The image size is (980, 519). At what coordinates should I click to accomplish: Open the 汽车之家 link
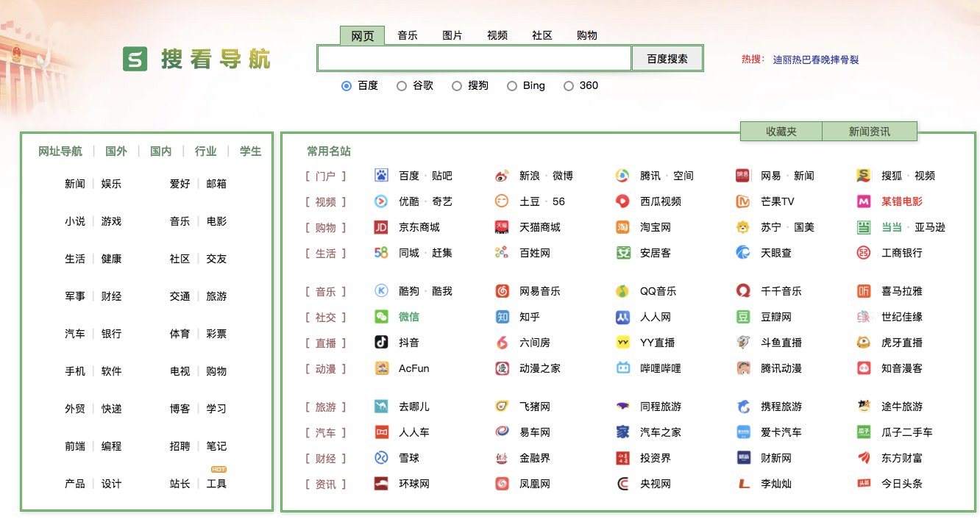[x=661, y=432]
